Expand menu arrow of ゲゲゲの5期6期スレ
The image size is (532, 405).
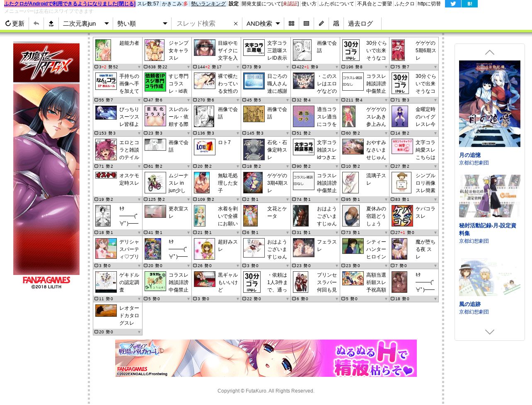pyautogui.click(x=435, y=67)
